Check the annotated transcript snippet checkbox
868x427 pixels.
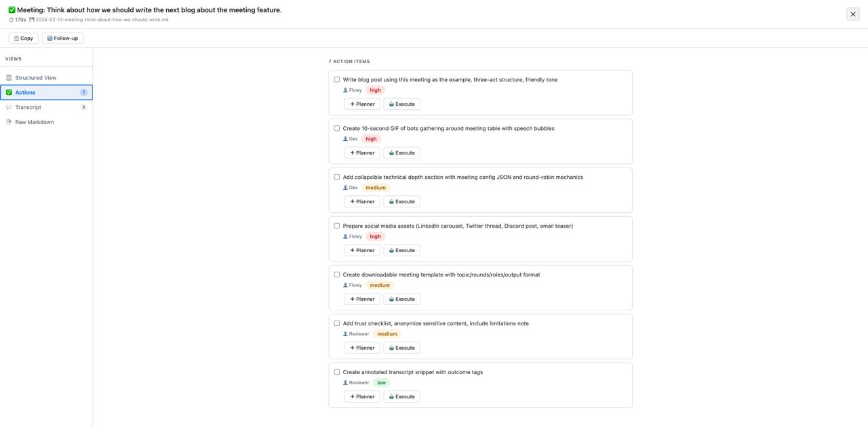click(337, 371)
